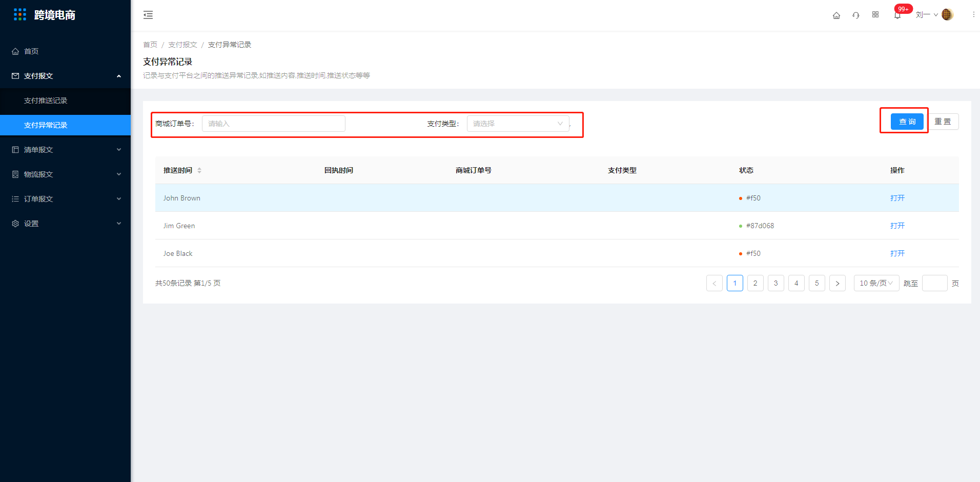Go to 首页 in sidebar
The image size is (980, 482).
pyautogui.click(x=65, y=51)
